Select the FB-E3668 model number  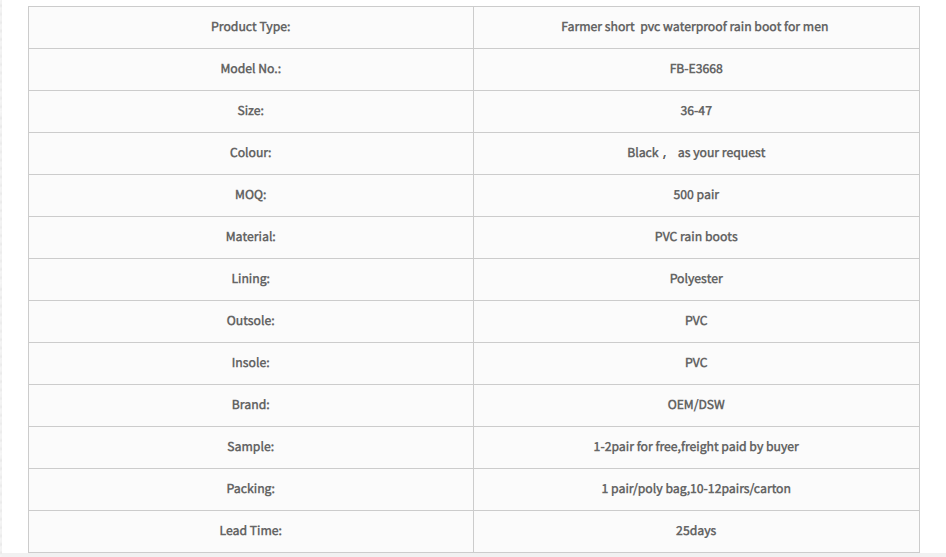click(696, 69)
